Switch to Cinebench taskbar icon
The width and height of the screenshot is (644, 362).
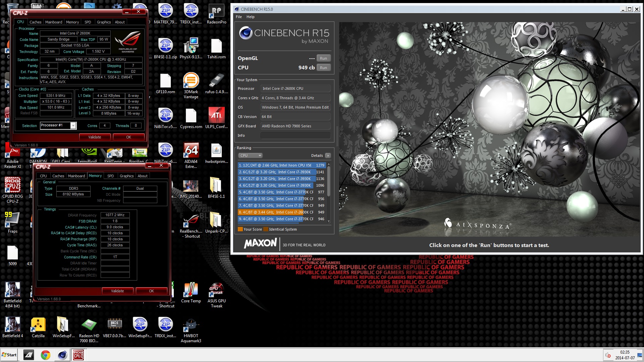click(62, 355)
